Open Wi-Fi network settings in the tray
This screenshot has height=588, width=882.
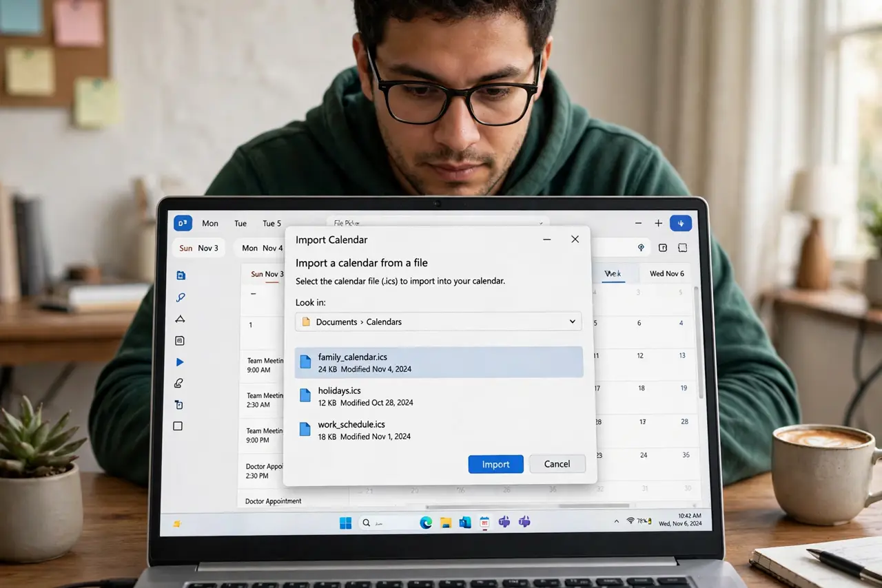[x=630, y=521]
